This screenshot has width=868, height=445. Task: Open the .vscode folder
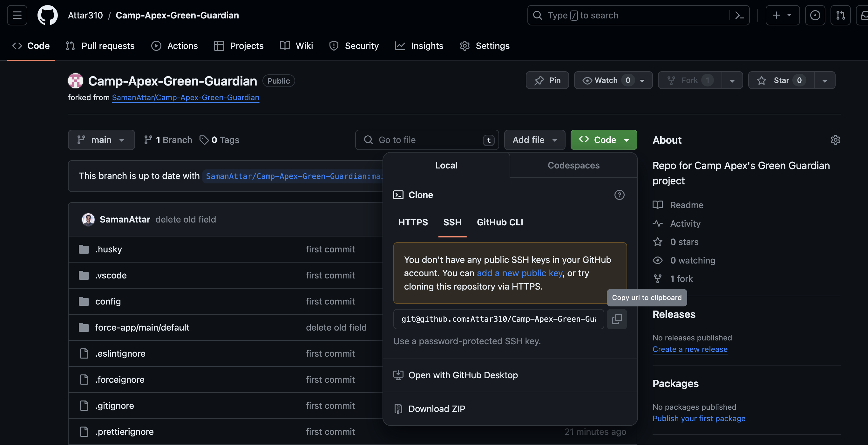coord(111,275)
